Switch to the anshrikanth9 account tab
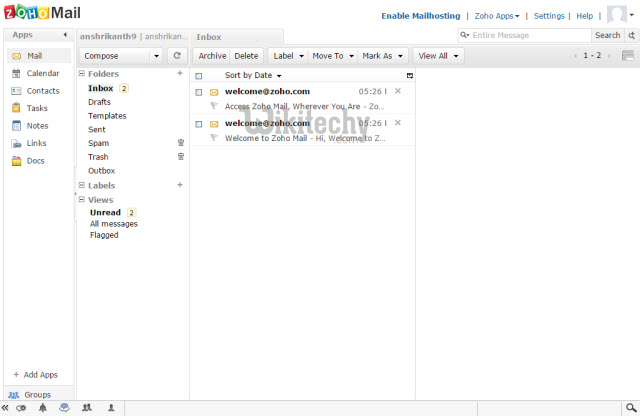Image resolution: width=640 pixels, height=416 pixels. pos(133,36)
